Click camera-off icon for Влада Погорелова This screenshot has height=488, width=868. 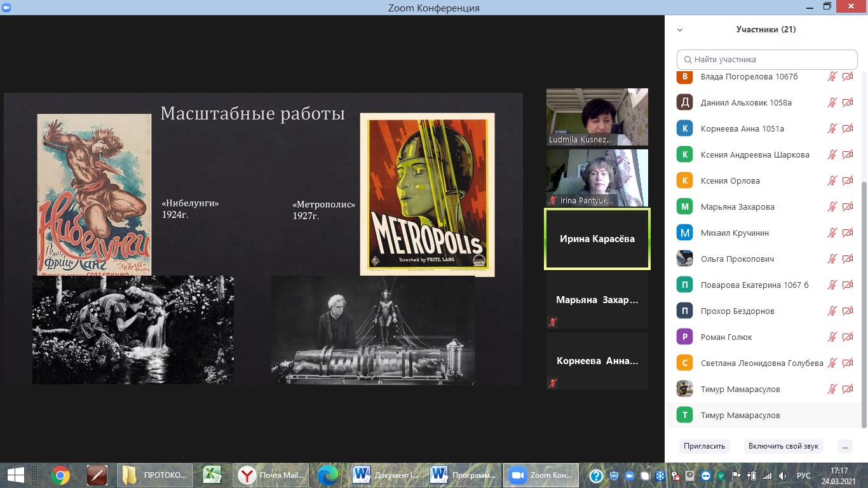848,76
